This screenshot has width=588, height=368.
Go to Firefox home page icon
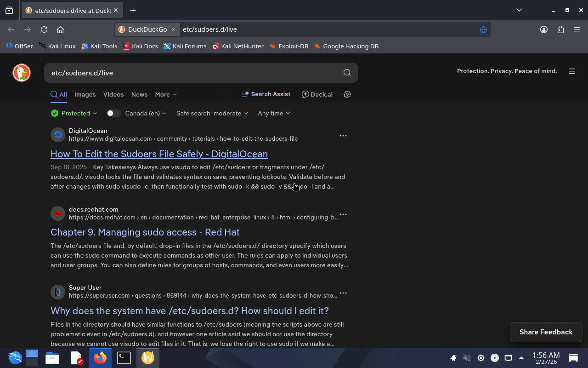coord(60,29)
